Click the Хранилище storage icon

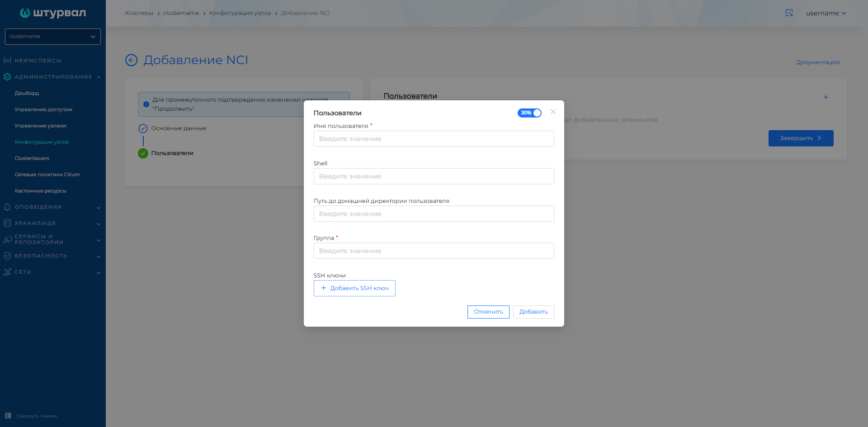[x=7, y=223]
